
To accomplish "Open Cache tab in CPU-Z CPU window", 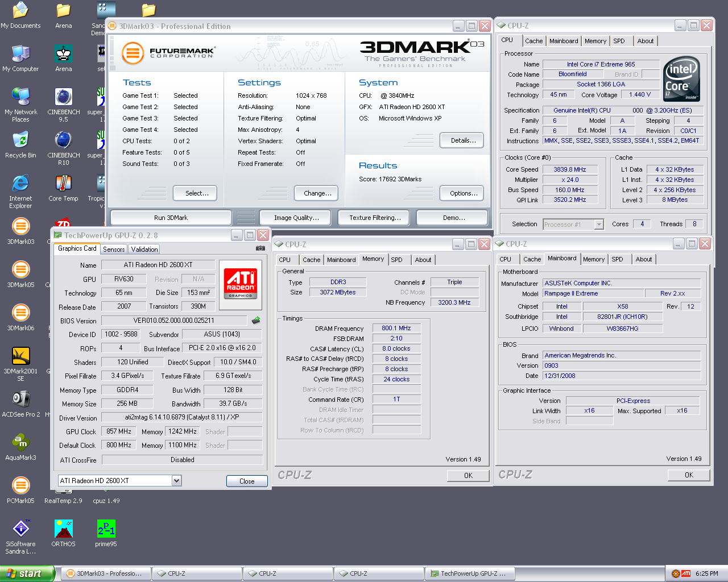I will click(x=533, y=41).
